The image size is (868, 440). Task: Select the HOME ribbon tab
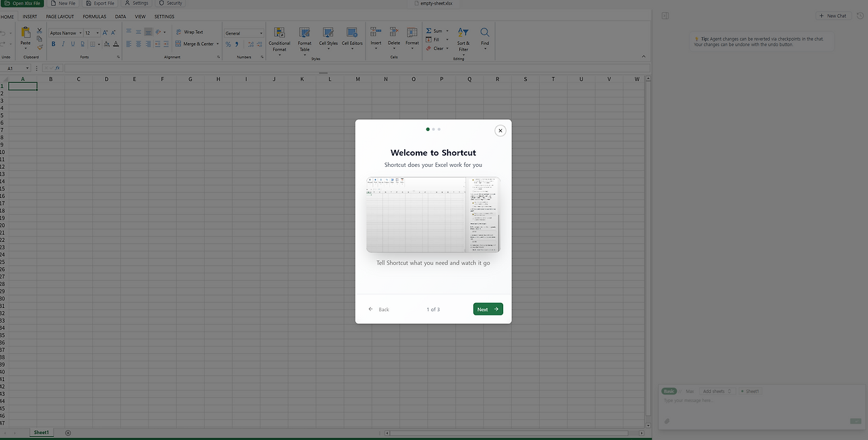[x=7, y=16]
